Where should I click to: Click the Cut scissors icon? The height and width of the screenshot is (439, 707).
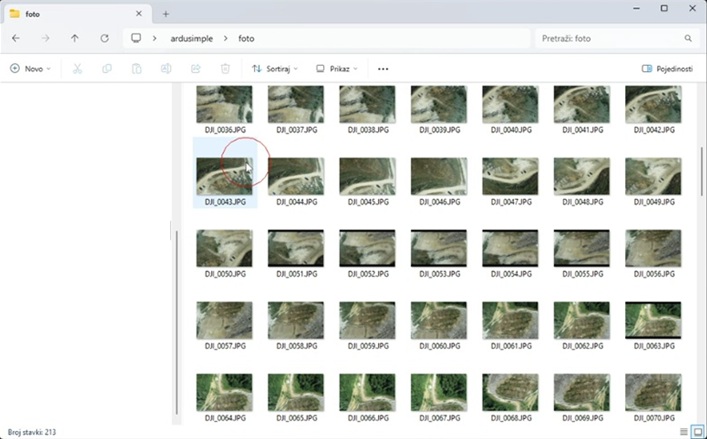coord(78,69)
